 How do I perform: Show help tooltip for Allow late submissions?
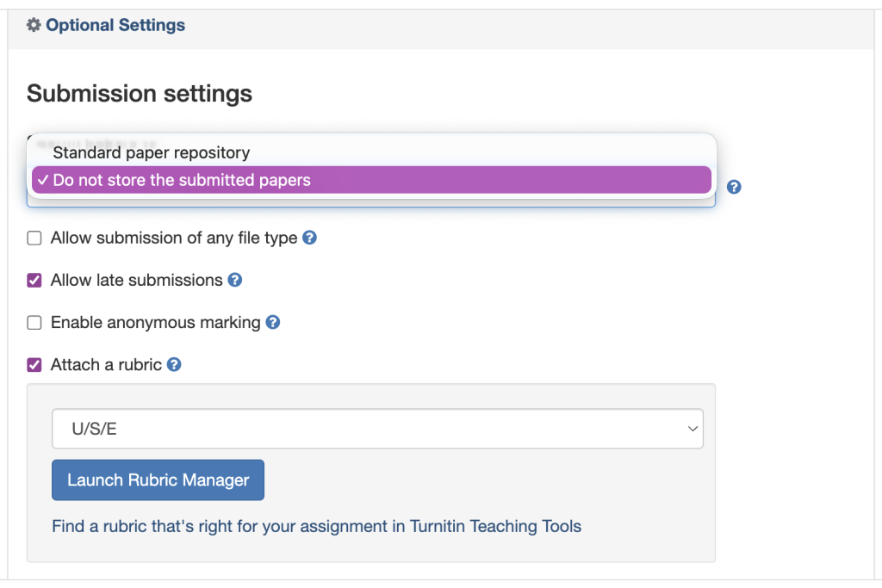[234, 280]
